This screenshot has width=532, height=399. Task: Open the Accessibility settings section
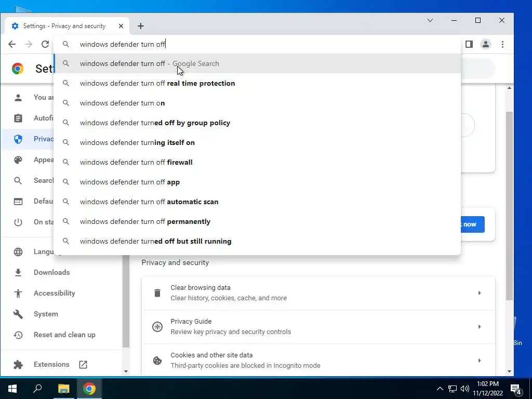(54, 293)
